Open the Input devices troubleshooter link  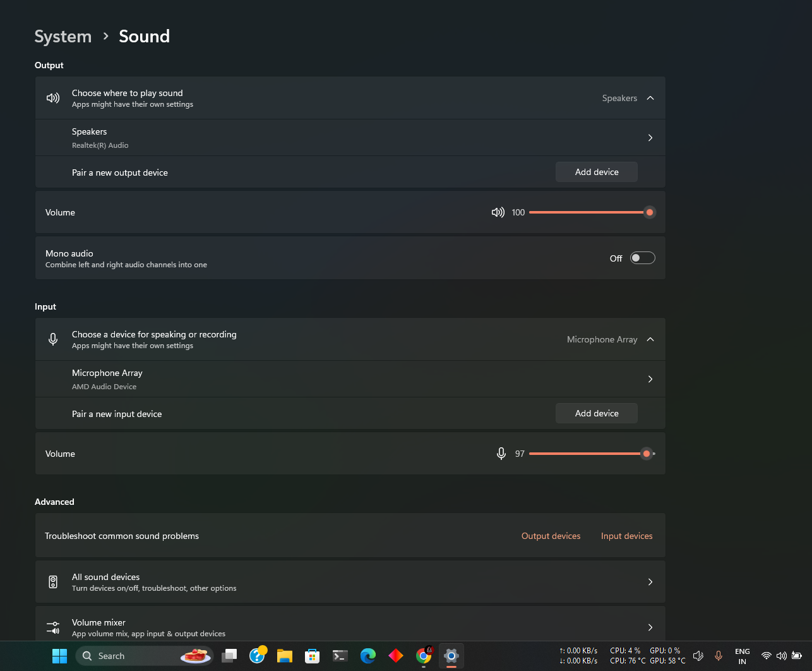pos(626,535)
